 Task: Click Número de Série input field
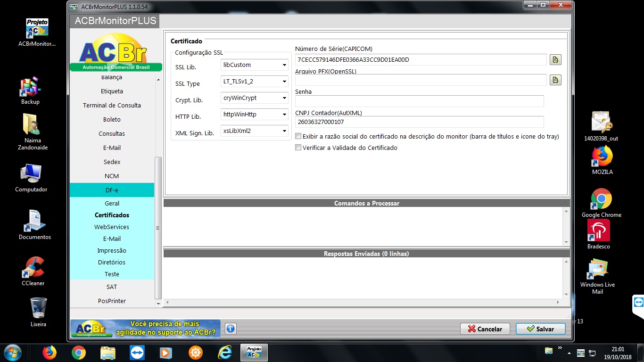[x=421, y=59]
